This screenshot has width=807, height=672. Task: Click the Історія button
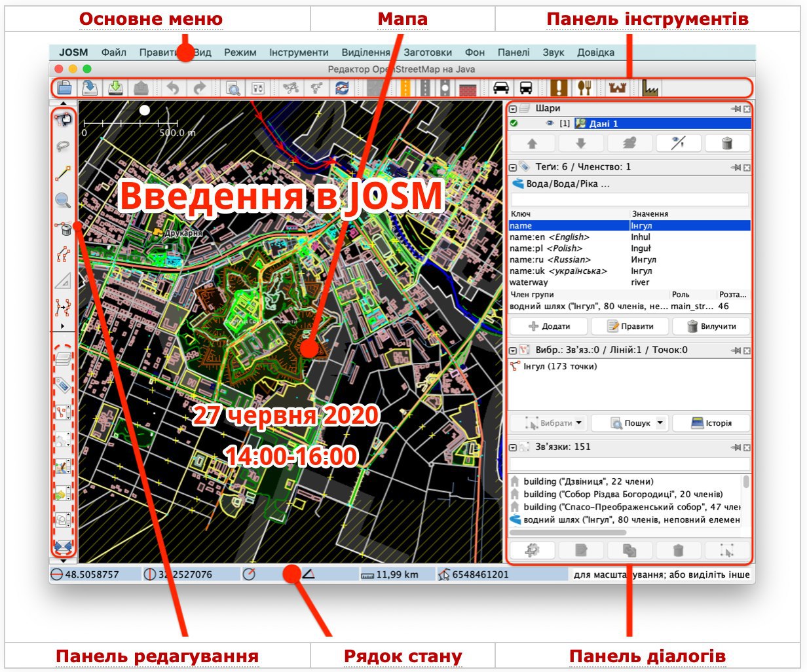pyautogui.click(x=711, y=423)
